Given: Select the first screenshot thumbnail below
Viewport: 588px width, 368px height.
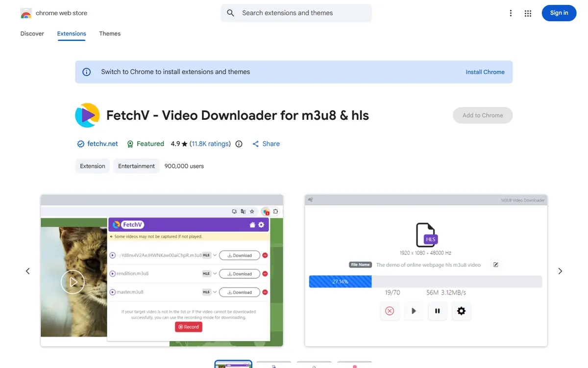Looking at the screenshot, I should point(233,364).
